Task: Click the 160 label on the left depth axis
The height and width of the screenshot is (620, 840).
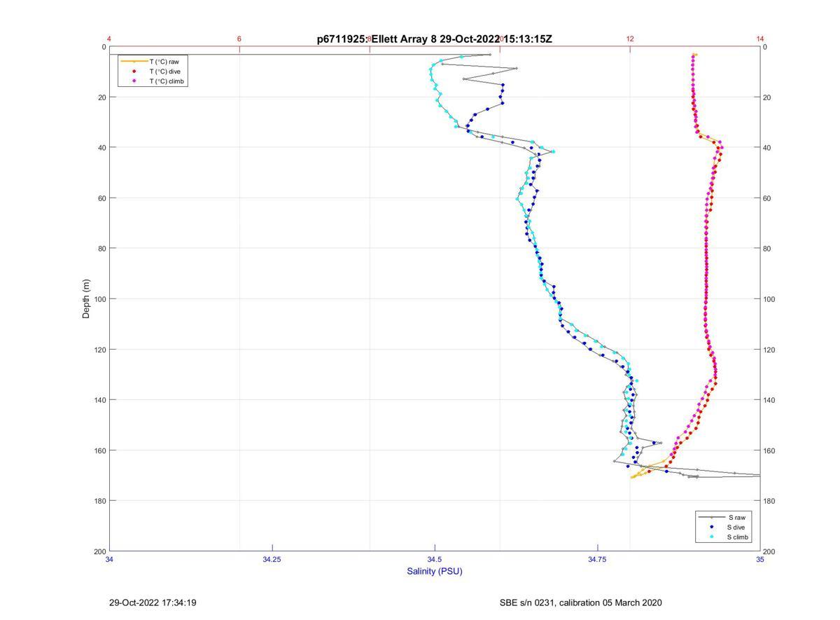Action: click(x=100, y=450)
